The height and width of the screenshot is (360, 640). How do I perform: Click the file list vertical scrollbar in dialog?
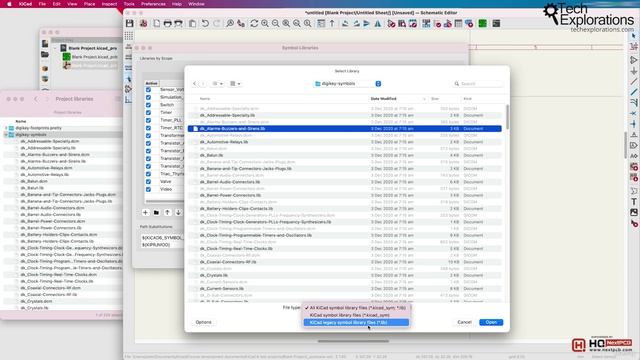[x=507, y=117]
